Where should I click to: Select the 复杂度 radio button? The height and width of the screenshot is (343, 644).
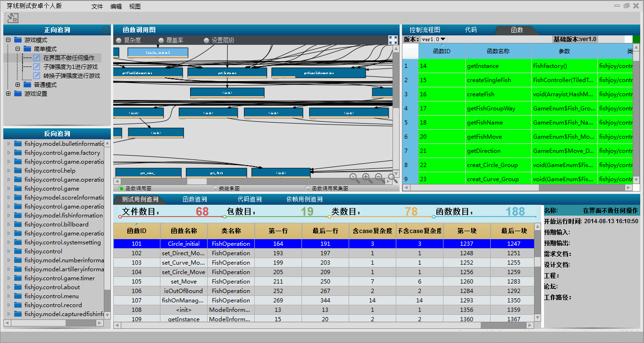(x=119, y=41)
